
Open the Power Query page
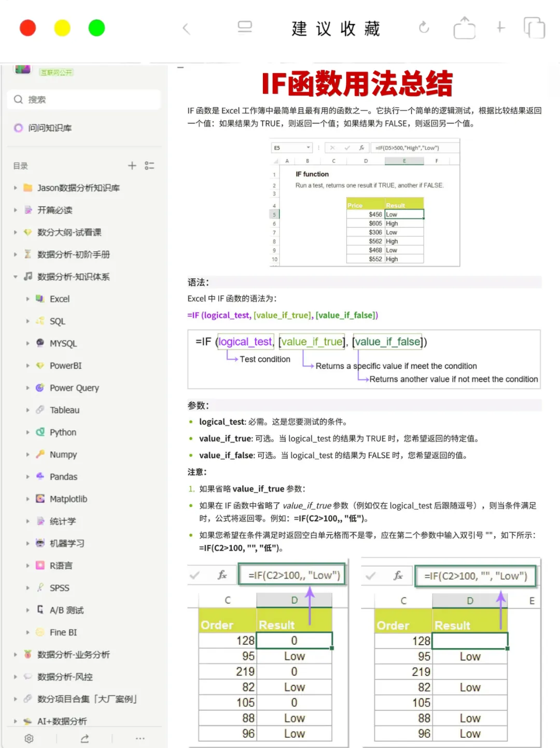74,388
